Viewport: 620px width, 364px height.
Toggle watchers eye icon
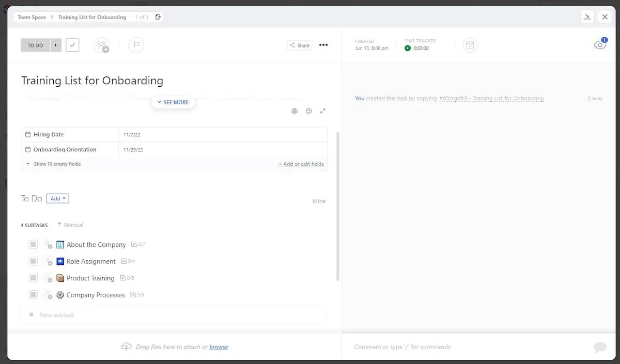click(600, 45)
